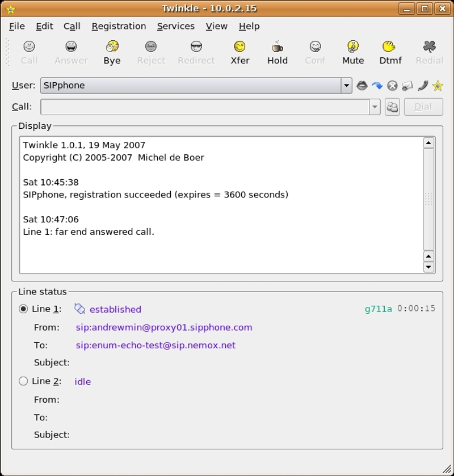Click the envelope message waiting icon

[407, 86]
